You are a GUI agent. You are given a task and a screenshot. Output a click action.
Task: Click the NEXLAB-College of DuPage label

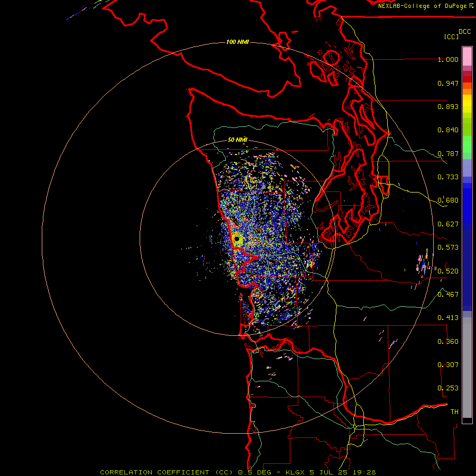[422, 6]
